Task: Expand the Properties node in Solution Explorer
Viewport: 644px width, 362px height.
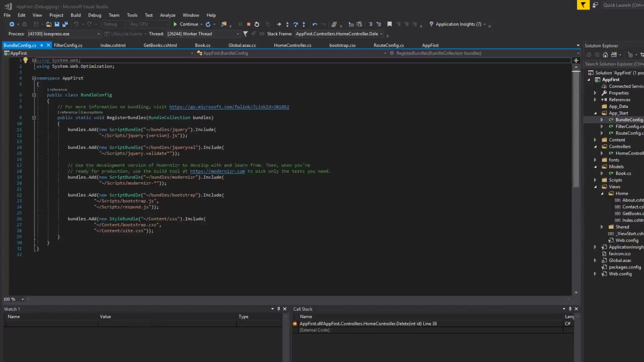Action: tap(595, 93)
